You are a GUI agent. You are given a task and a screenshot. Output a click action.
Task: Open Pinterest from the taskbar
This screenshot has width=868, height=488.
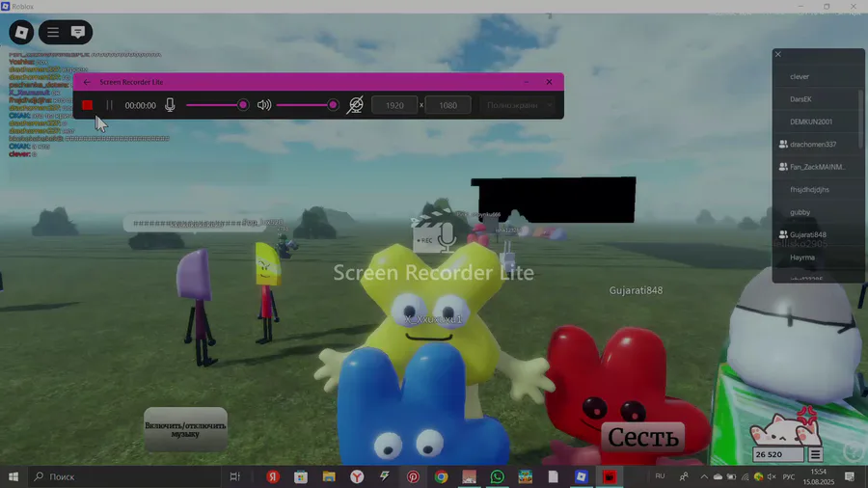(x=413, y=476)
